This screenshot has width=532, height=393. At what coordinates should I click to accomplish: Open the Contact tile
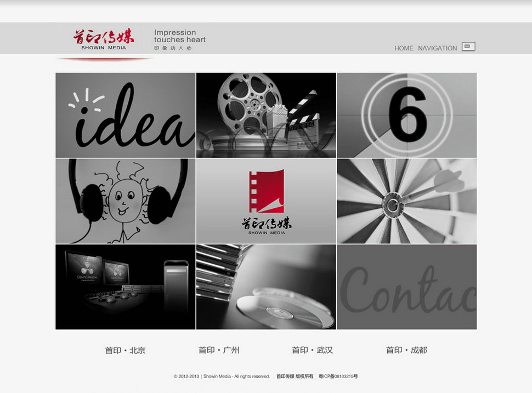coord(406,287)
